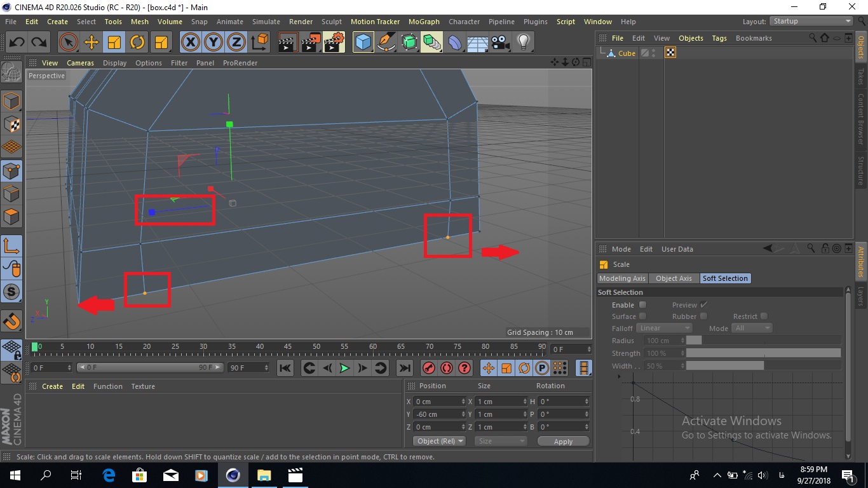Add a Light object

point(524,43)
